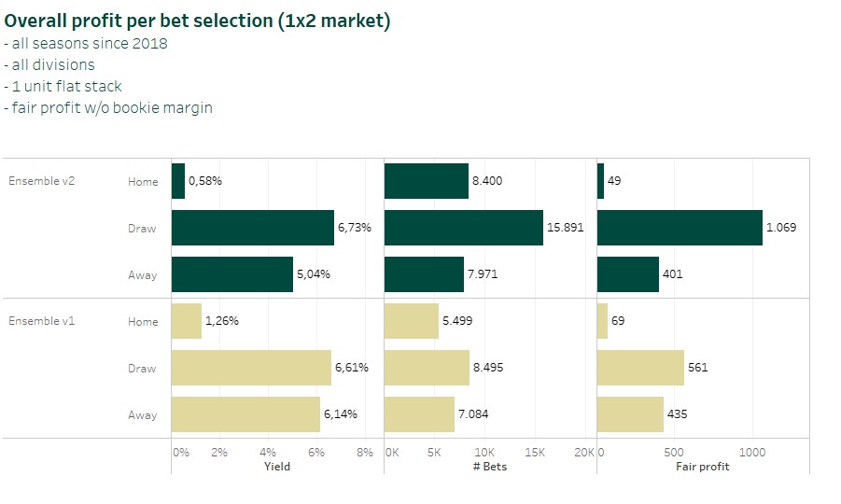This screenshot has width=841, height=504.
Task: Click the Ensemble v1 row header
Action: [x=41, y=321]
